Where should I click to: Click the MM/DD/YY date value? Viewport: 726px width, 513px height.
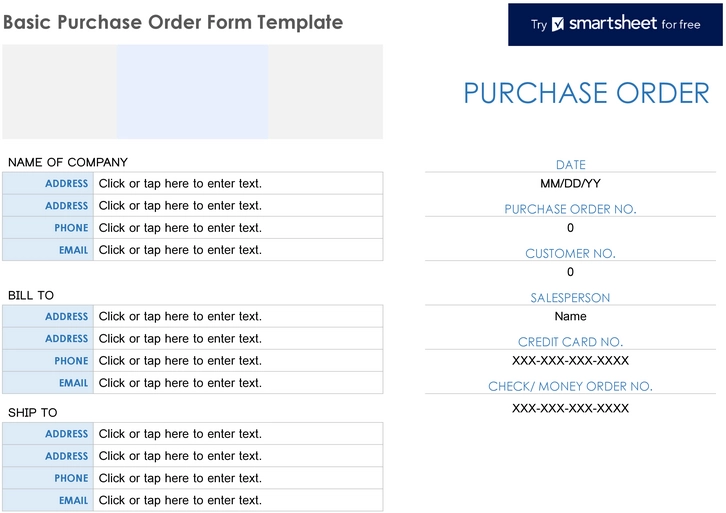pyautogui.click(x=570, y=184)
